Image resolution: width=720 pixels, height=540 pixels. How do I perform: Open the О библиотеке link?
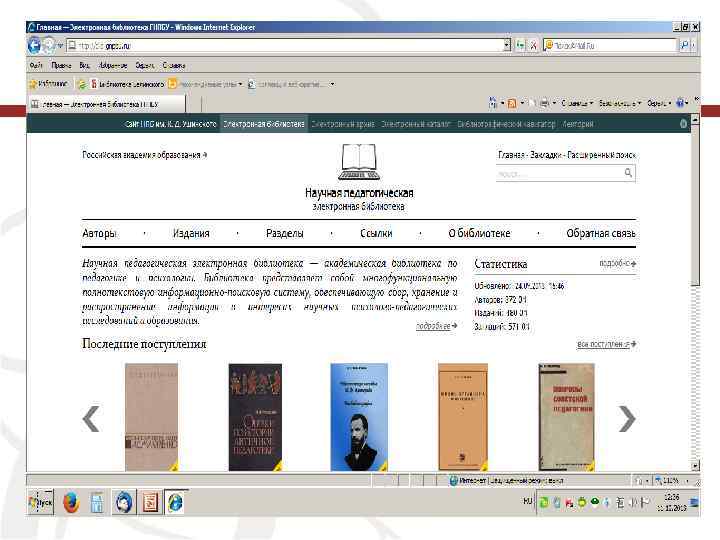[479, 233]
